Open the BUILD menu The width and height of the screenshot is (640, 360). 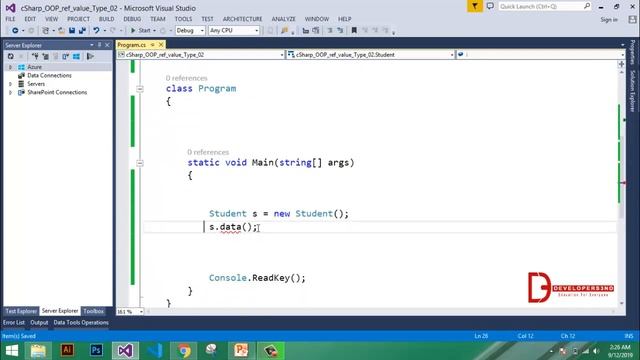[x=107, y=19]
